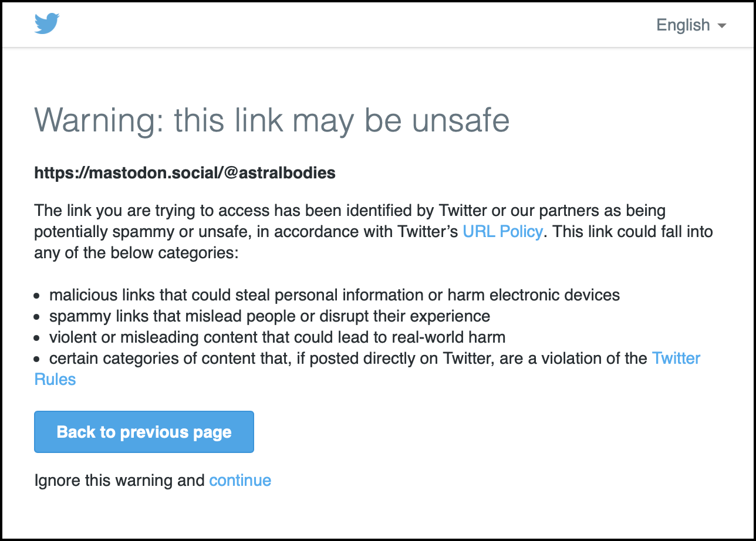The width and height of the screenshot is (756, 541).
Task: Open the Twitter Rules link
Action: click(x=676, y=358)
